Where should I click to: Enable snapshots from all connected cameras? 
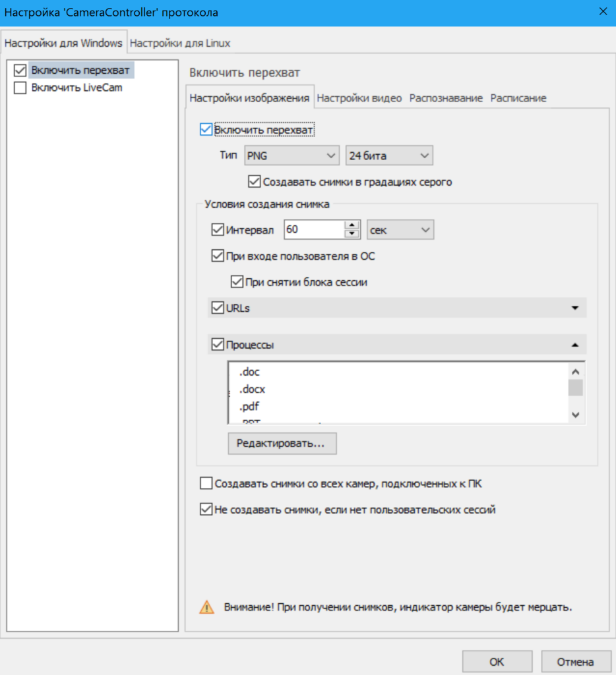tap(206, 484)
